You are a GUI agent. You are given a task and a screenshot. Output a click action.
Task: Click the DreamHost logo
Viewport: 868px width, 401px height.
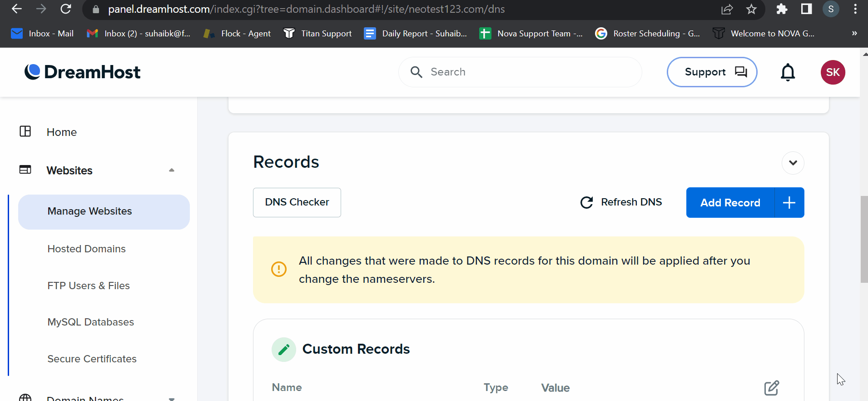[82, 72]
